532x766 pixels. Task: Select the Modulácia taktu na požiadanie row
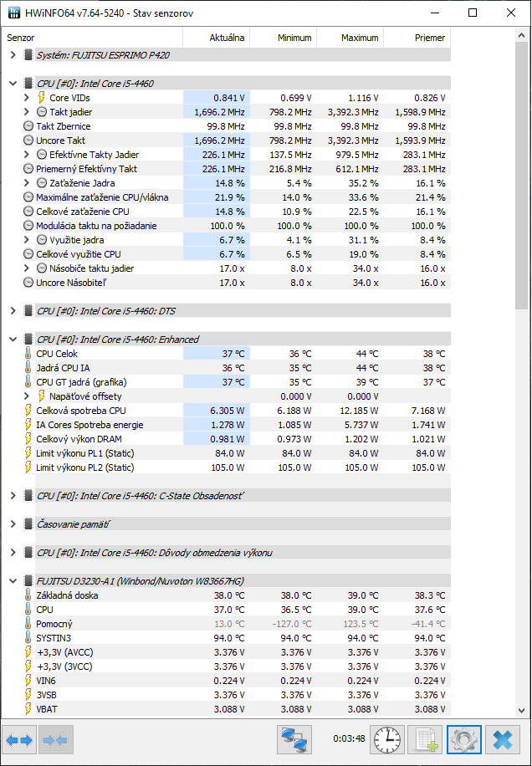click(x=236, y=226)
